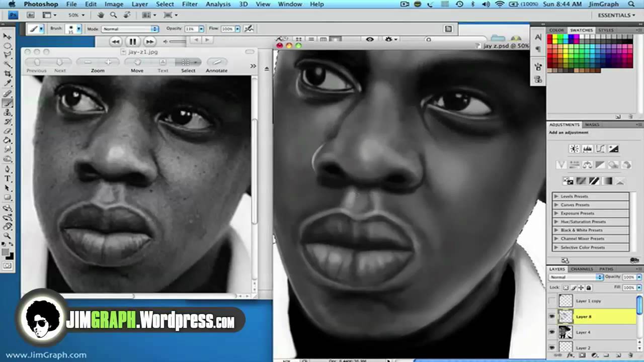
Task: Select the Zoom magnifier tool in toolbox
Action: 8,235
